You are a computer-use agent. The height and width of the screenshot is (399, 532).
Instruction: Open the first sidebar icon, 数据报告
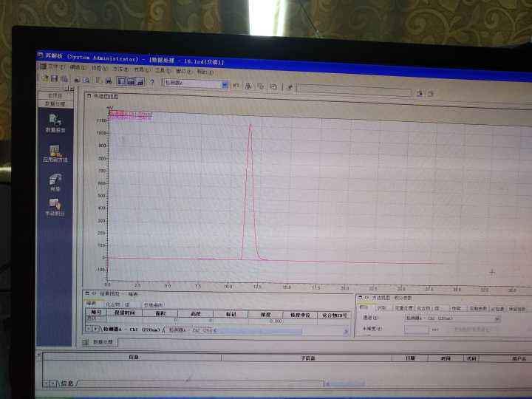pyautogui.click(x=55, y=123)
